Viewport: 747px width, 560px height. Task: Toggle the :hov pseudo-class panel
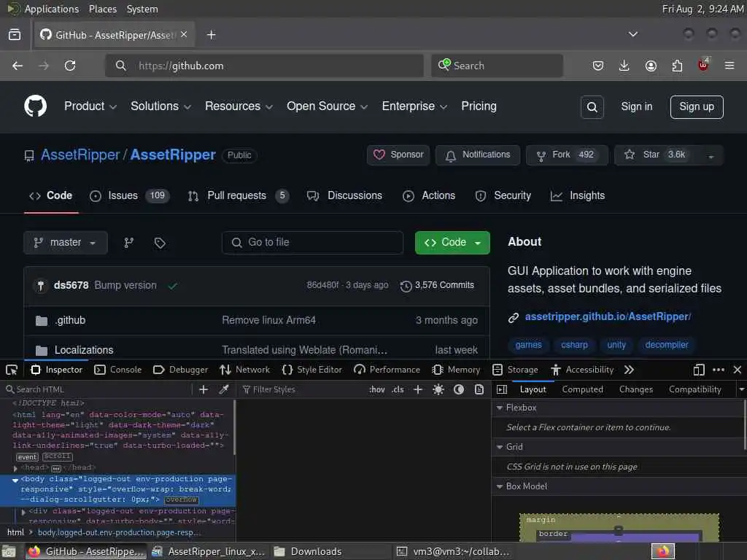pos(377,389)
